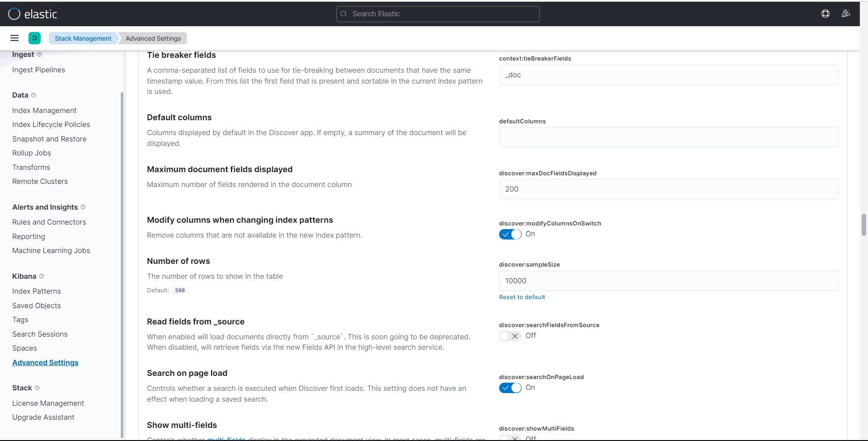Click info icon beside Stack heading
868x441 pixels.
[37, 388]
